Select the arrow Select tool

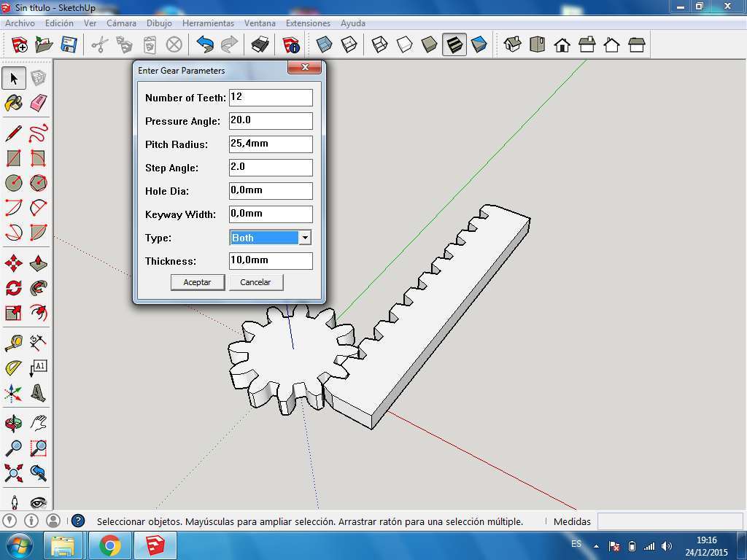point(14,78)
